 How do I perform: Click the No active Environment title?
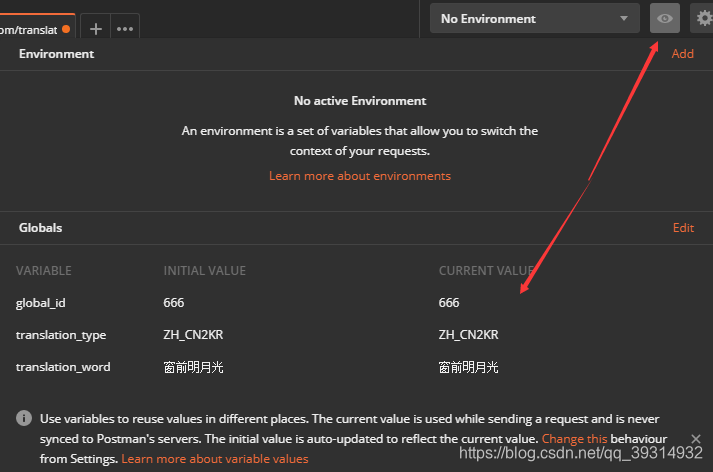point(360,100)
